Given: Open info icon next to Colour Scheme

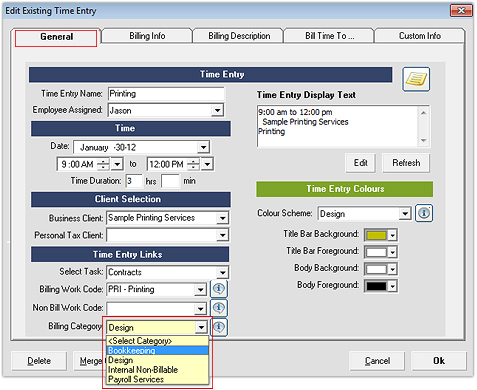Looking at the screenshot, I should (424, 213).
